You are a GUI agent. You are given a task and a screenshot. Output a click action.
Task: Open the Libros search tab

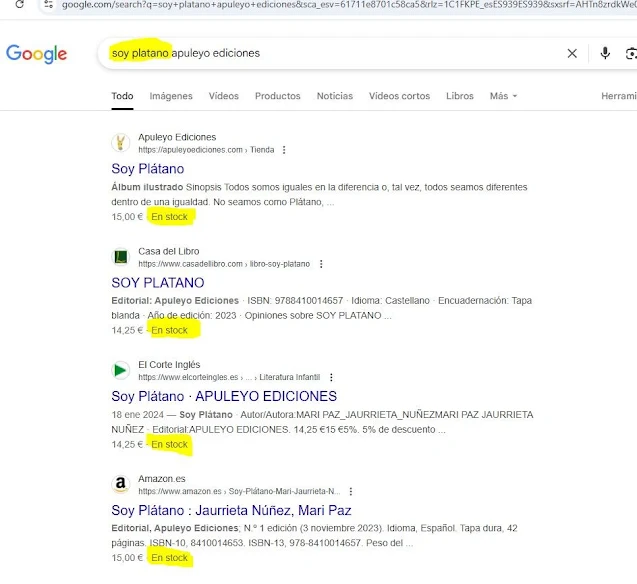click(459, 96)
